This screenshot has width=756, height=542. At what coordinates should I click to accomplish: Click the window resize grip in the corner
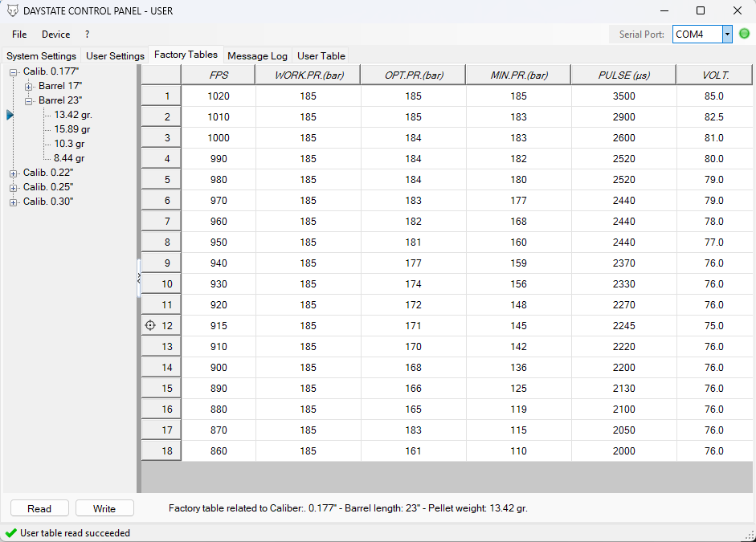(750, 536)
